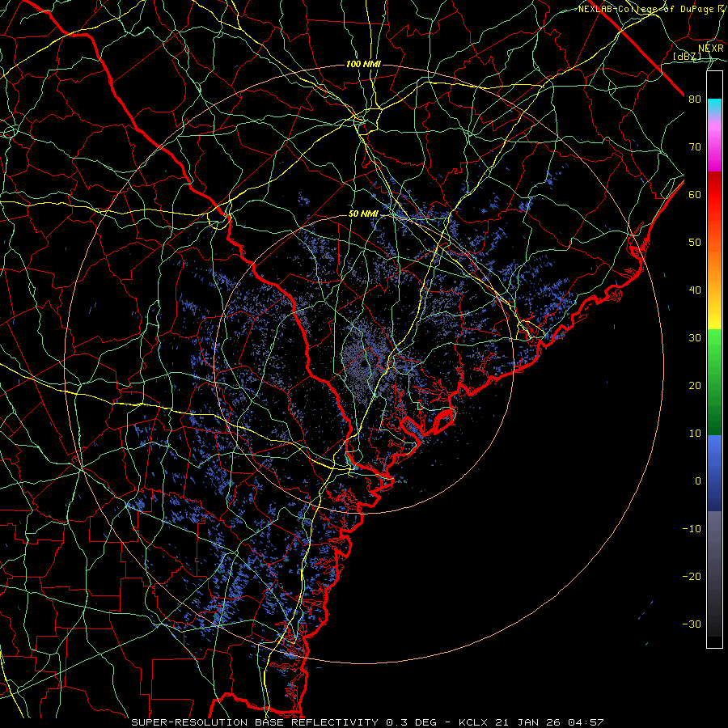Click the "KCLX" station ID in the caption

tap(473, 722)
